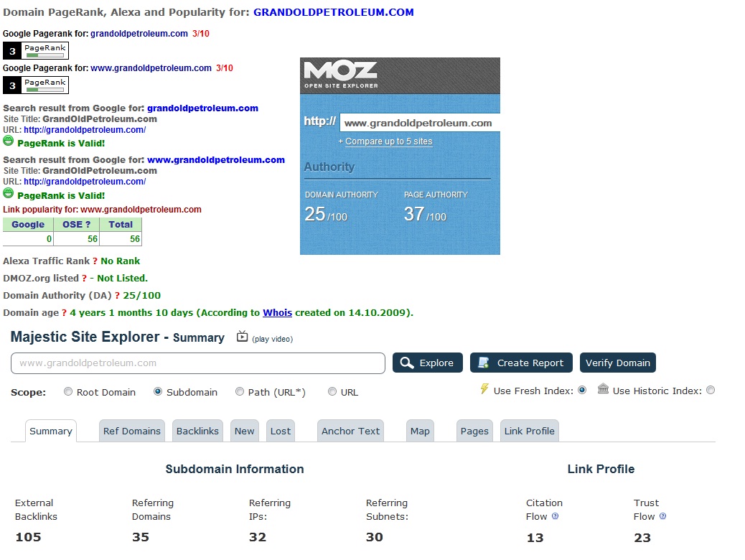745x560 pixels.
Task: Focus the Majestic site search field
Action: click(198, 363)
